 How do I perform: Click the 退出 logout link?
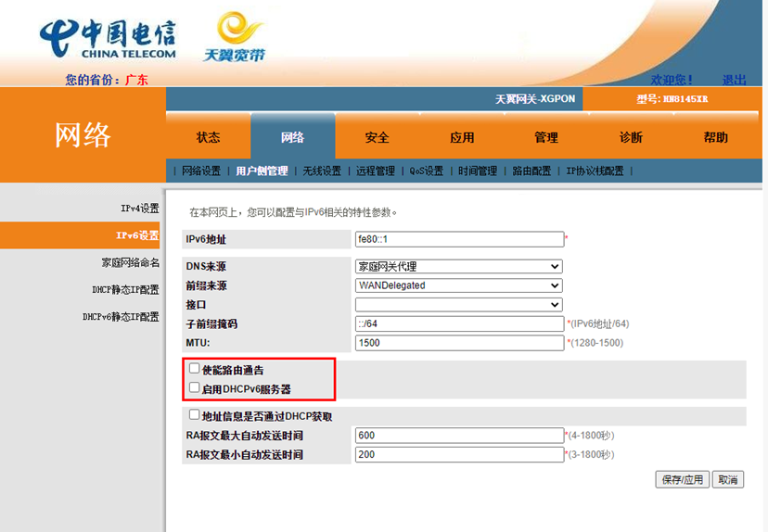[x=734, y=80]
